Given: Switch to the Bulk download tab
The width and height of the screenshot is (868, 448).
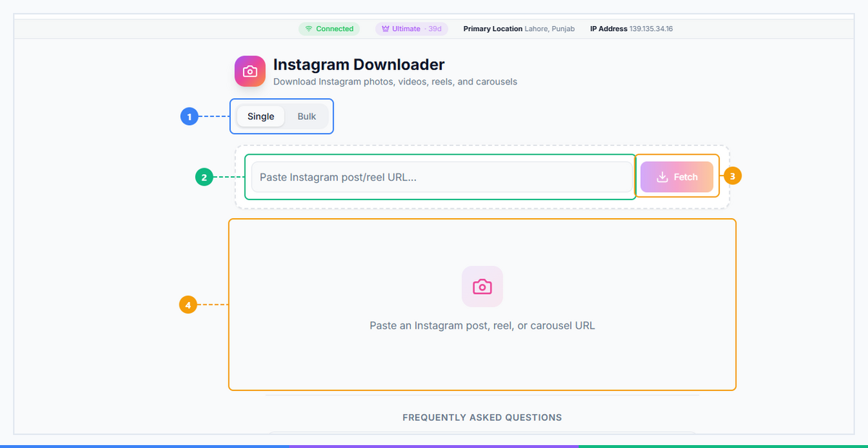Looking at the screenshot, I should click(x=307, y=116).
